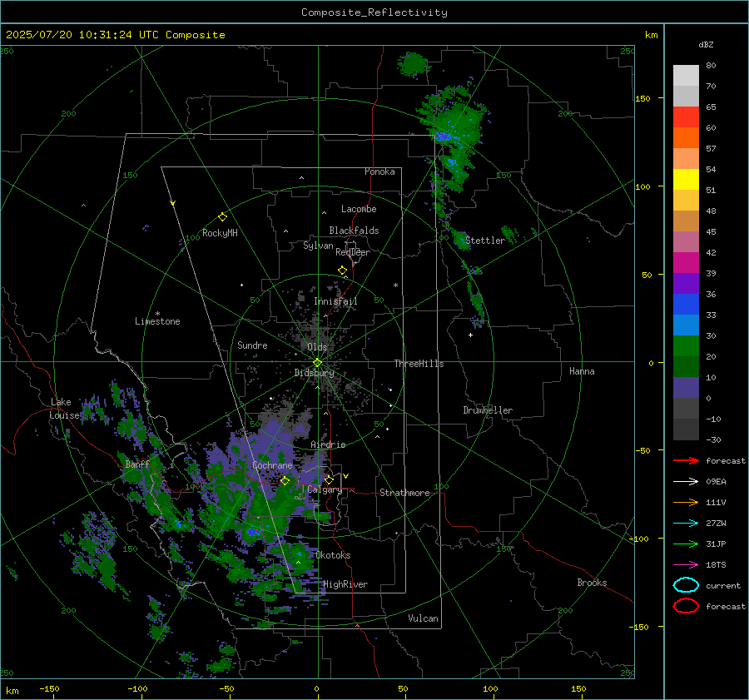The height and width of the screenshot is (700, 749).
Task: Click the blue swatch between 36 and 33 dBZ
Action: pos(686,305)
